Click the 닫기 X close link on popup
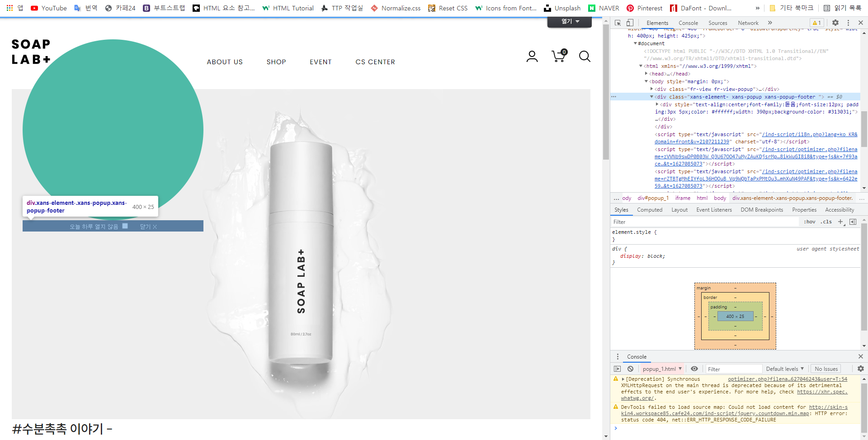 pyautogui.click(x=148, y=227)
